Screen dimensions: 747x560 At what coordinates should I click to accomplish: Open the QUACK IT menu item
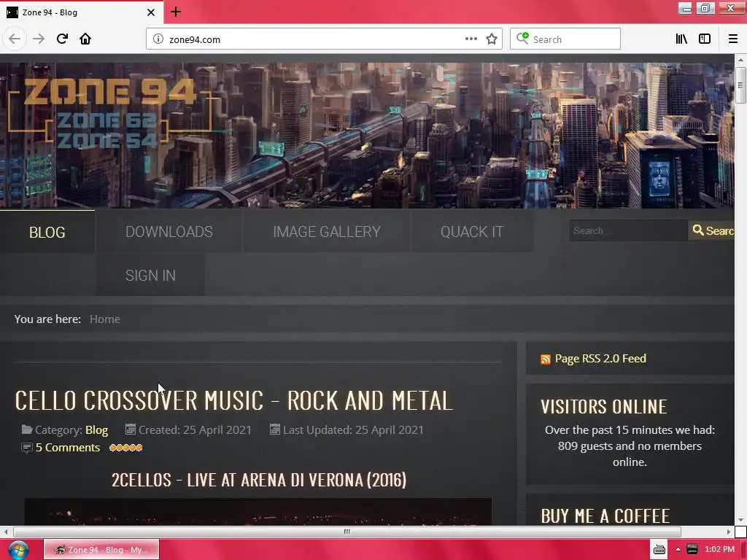point(472,231)
